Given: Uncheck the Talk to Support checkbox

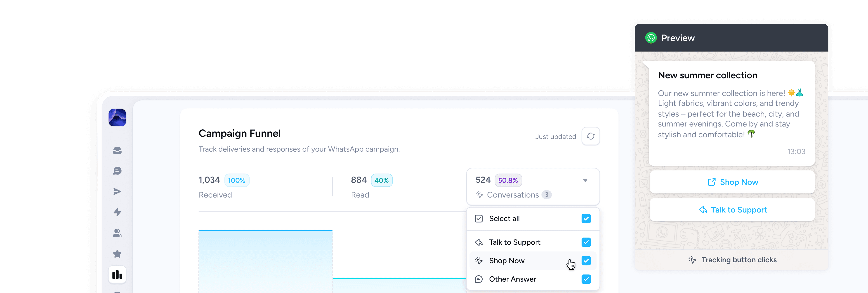Looking at the screenshot, I should coord(586,242).
